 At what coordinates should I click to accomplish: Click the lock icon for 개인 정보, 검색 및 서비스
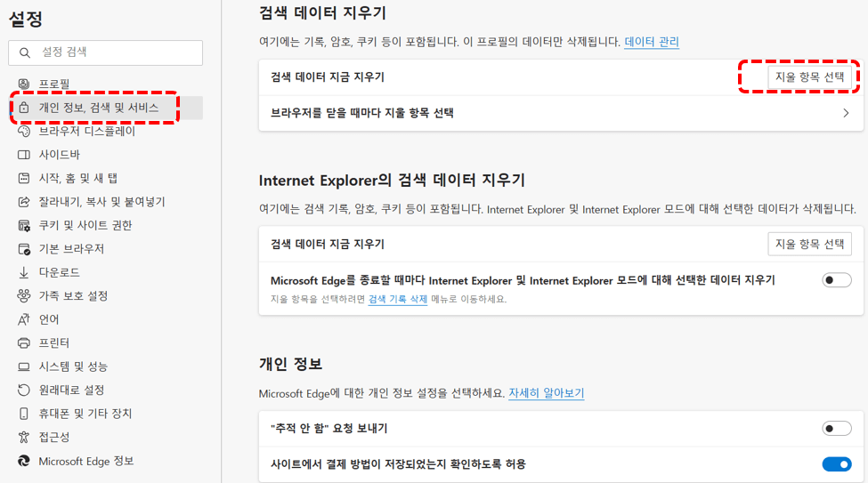tap(24, 108)
